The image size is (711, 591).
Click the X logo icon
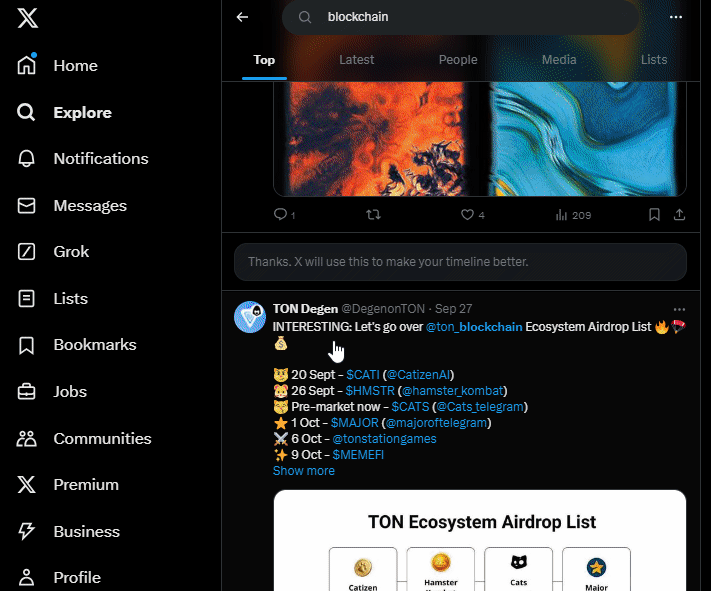pos(27,18)
